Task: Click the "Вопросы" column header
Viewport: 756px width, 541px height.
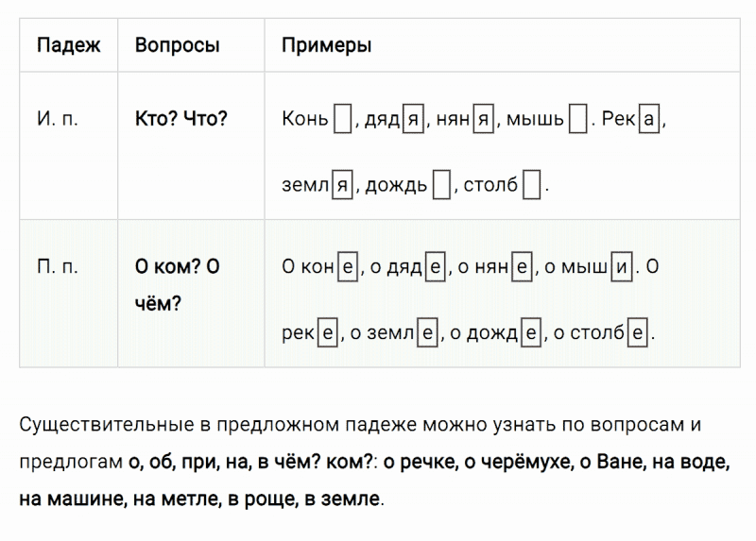Action: [178, 45]
